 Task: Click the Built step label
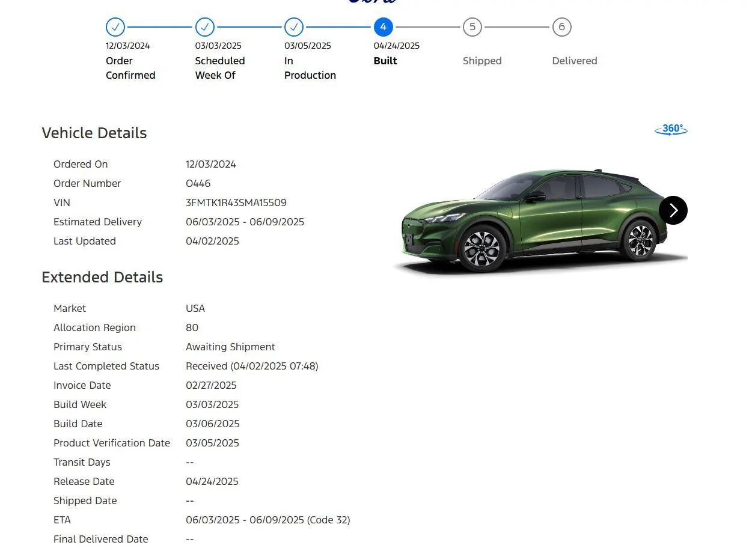[385, 61]
